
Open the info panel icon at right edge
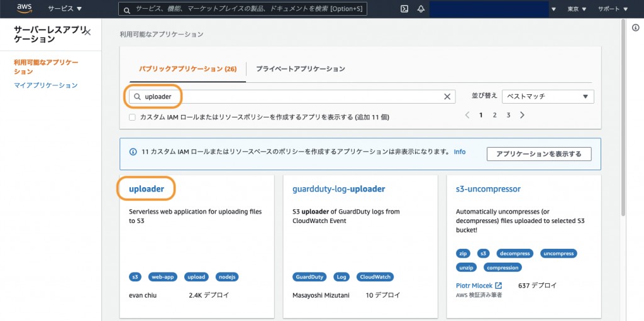pyautogui.click(x=635, y=28)
